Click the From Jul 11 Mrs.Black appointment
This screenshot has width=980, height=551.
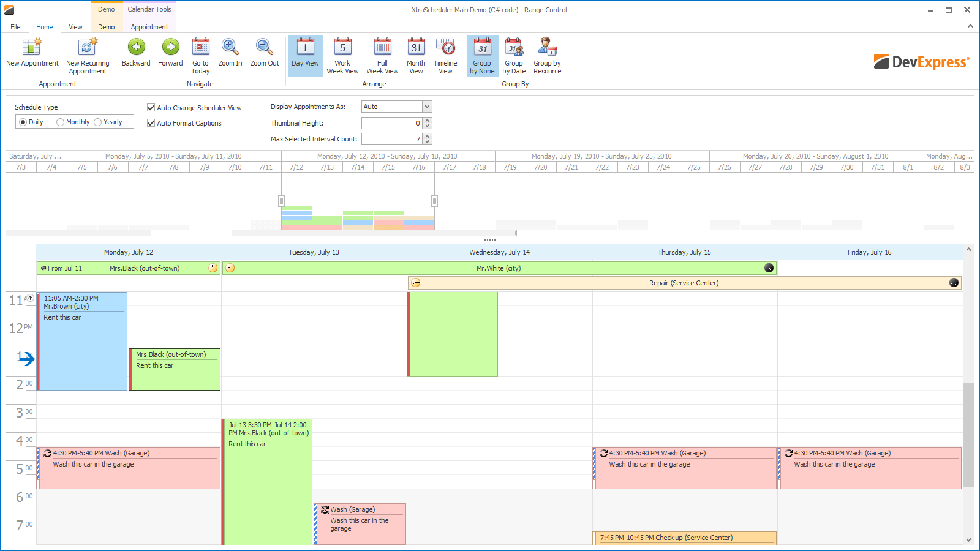point(129,268)
